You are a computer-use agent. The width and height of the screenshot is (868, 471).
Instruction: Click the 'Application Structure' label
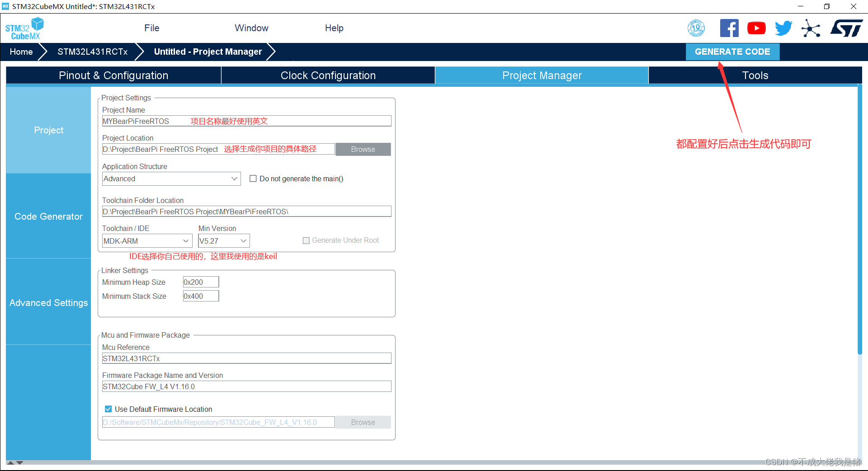click(x=135, y=166)
